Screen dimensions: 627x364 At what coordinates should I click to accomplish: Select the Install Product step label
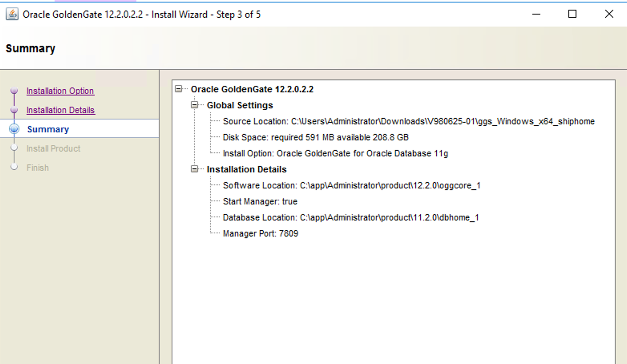tap(53, 148)
